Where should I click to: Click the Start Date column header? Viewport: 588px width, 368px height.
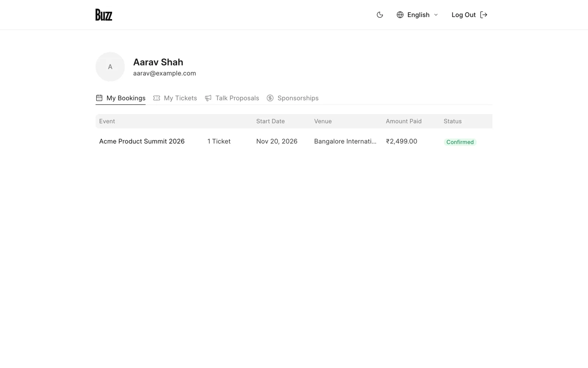click(x=270, y=121)
